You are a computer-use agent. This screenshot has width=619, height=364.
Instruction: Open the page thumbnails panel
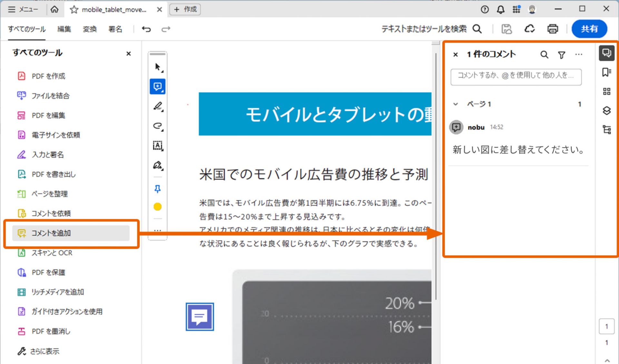(x=607, y=91)
